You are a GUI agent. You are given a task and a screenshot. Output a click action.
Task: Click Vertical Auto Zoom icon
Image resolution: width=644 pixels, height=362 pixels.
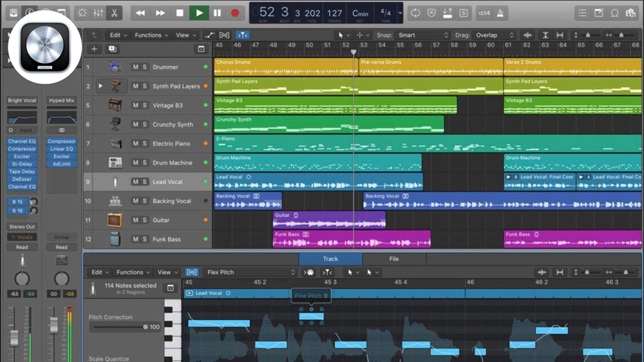coord(545,35)
